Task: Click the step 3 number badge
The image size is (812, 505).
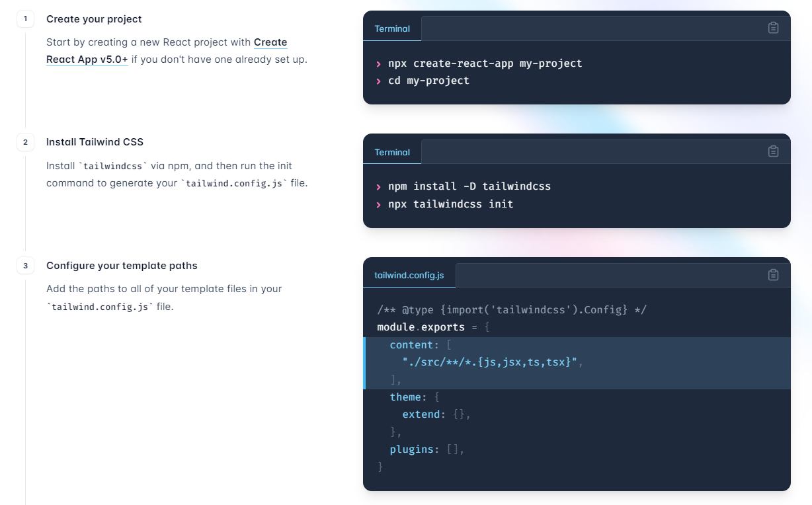Action: coord(25,266)
